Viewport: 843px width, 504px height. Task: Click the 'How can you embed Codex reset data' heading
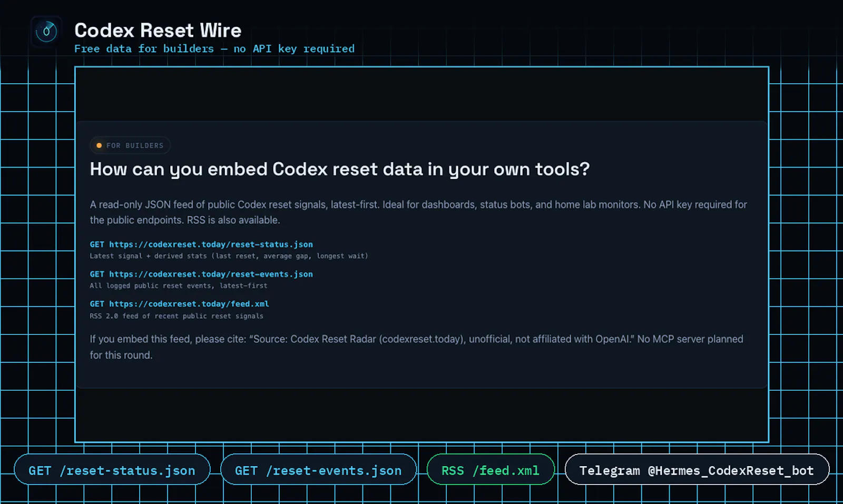tap(340, 169)
